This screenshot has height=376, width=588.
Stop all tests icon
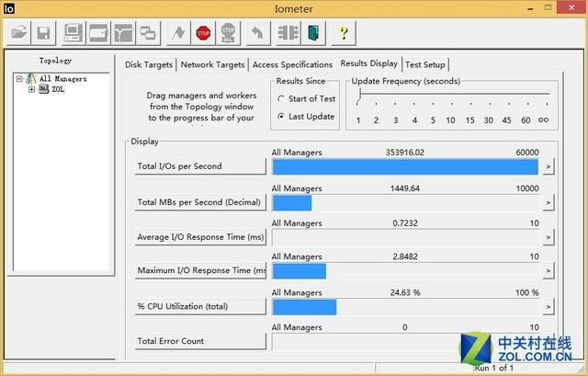(228, 33)
